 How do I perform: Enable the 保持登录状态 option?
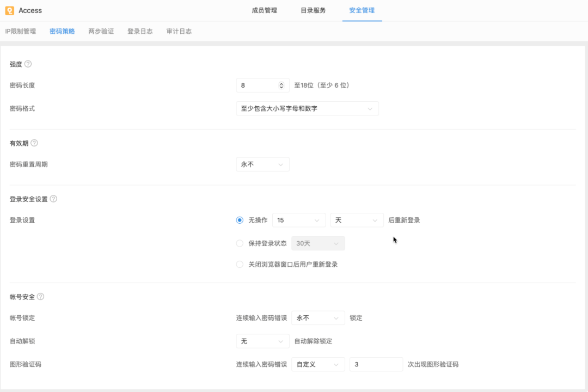[x=240, y=243]
